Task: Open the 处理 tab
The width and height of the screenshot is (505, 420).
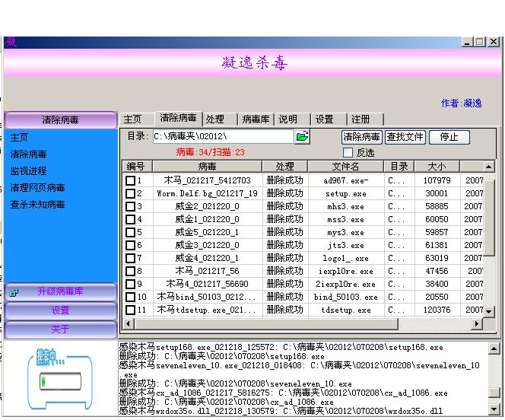Action: click(220, 119)
